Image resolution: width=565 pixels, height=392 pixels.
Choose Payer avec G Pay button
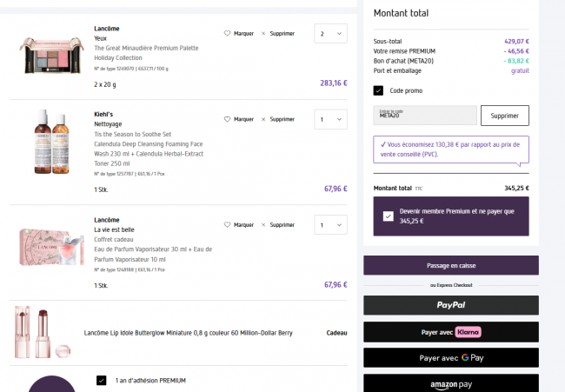coord(451,358)
